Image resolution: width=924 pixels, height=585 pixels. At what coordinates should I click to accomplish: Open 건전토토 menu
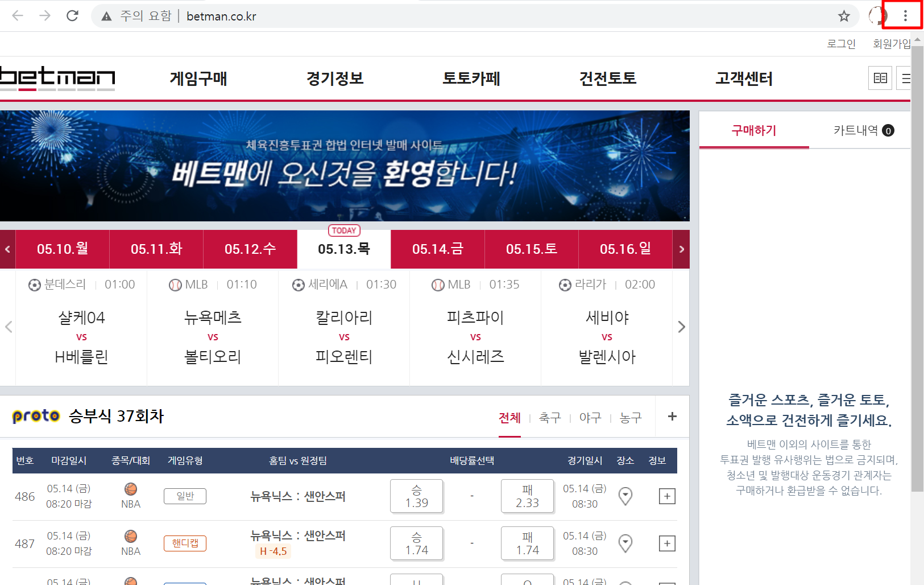(x=608, y=79)
